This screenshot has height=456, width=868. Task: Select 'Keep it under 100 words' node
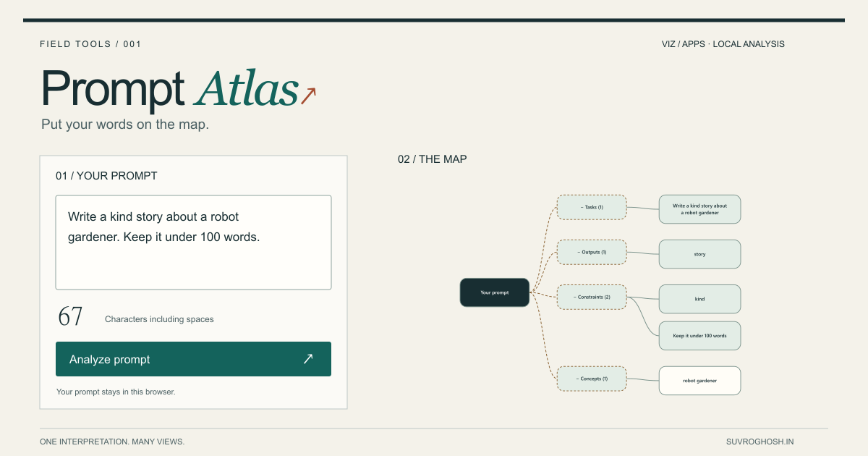point(699,336)
